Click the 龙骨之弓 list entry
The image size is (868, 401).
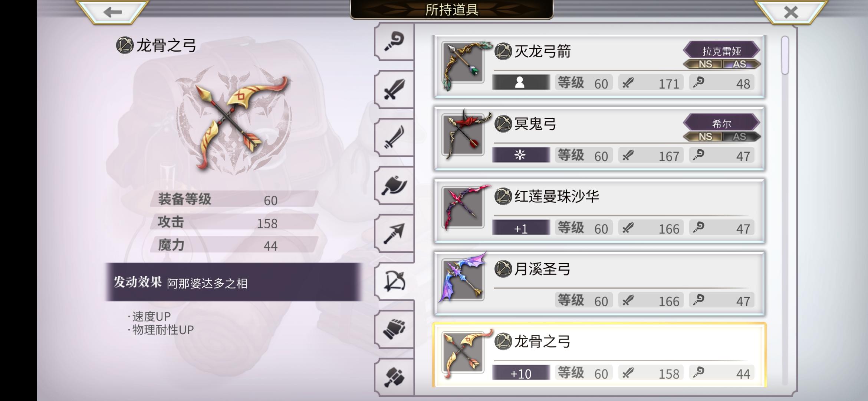coord(599,355)
